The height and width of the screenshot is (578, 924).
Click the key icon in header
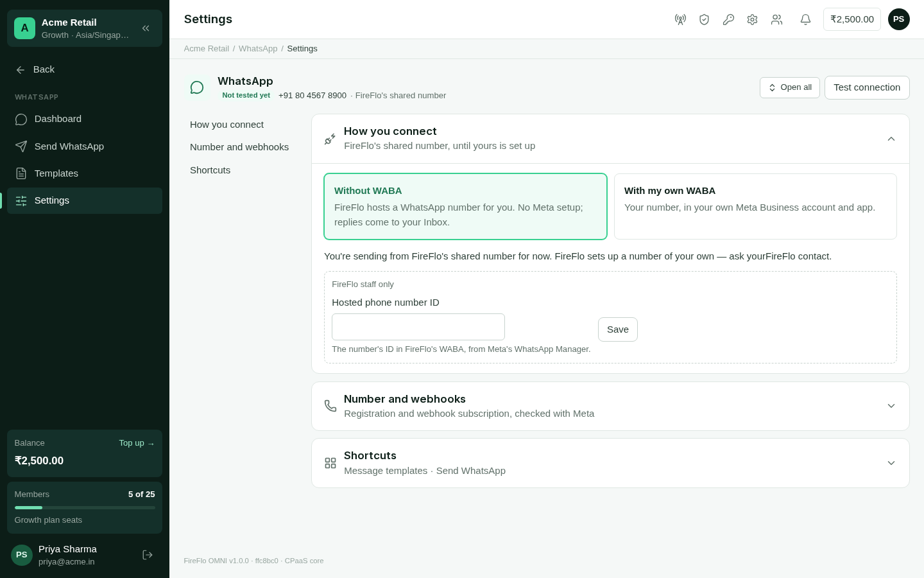coord(728,19)
